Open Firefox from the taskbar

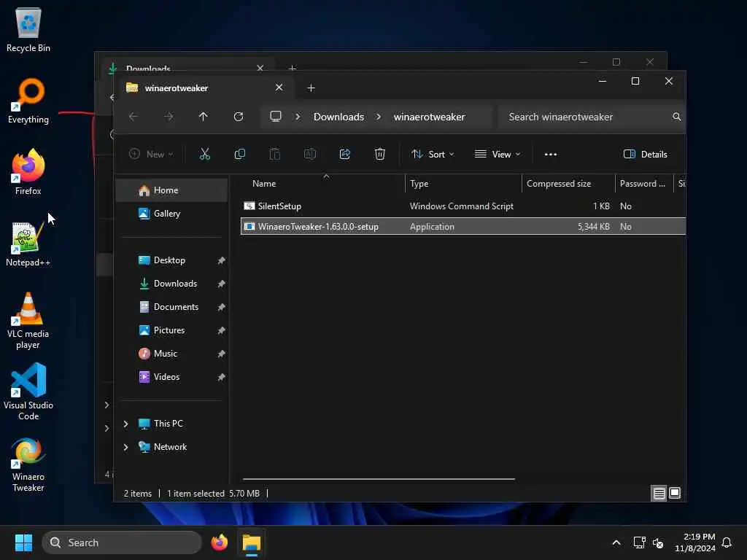(x=219, y=542)
